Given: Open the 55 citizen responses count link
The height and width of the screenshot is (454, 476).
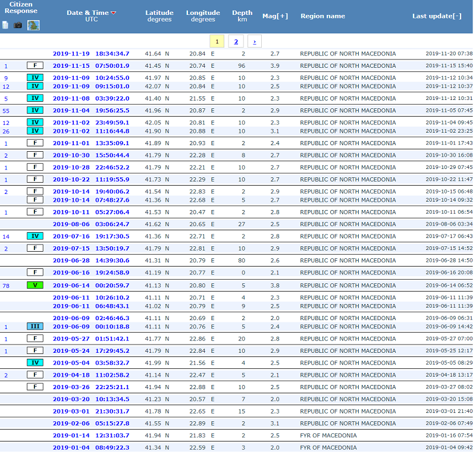Looking at the screenshot, I should [6, 111].
